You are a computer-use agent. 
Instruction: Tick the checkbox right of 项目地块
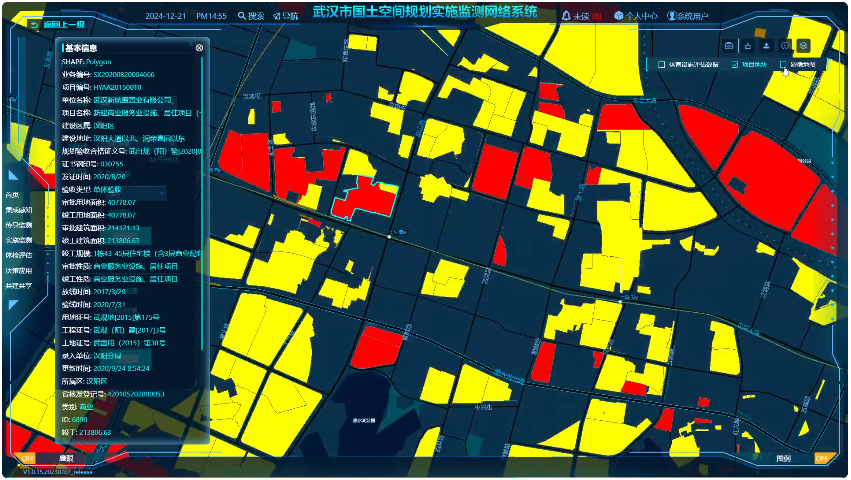coord(785,65)
